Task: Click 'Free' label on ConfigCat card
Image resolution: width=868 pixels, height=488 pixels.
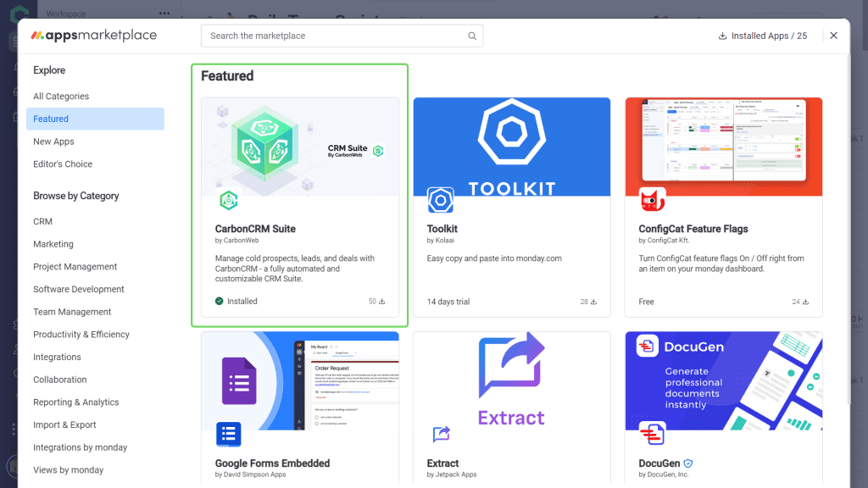Action: tap(646, 302)
